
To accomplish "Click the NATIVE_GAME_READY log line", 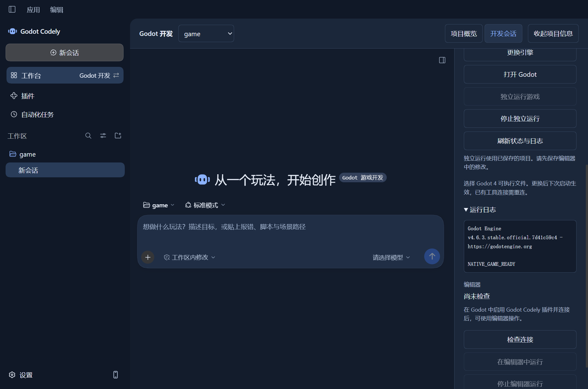I will (x=491, y=264).
